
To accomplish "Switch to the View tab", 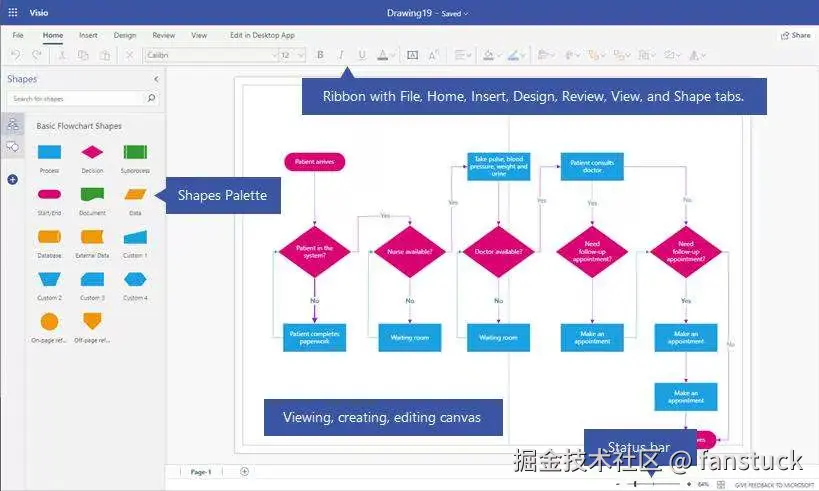I will tap(199, 35).
